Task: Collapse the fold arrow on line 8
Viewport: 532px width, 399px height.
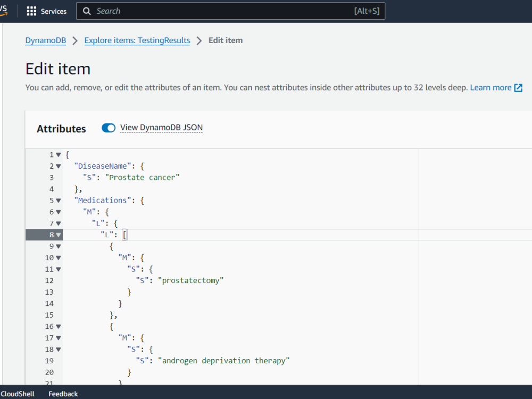Action: coord(59,235)
